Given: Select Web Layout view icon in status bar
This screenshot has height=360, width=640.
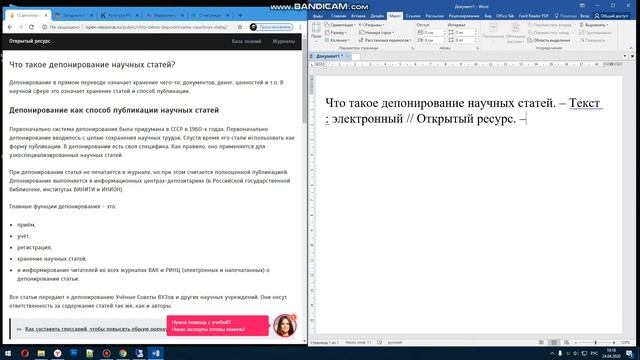Looking at the screenshot, I should 567,342.
